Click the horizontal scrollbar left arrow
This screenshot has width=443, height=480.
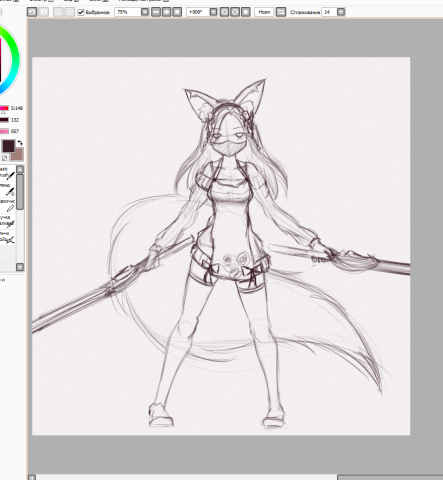[x=32, y=477]
